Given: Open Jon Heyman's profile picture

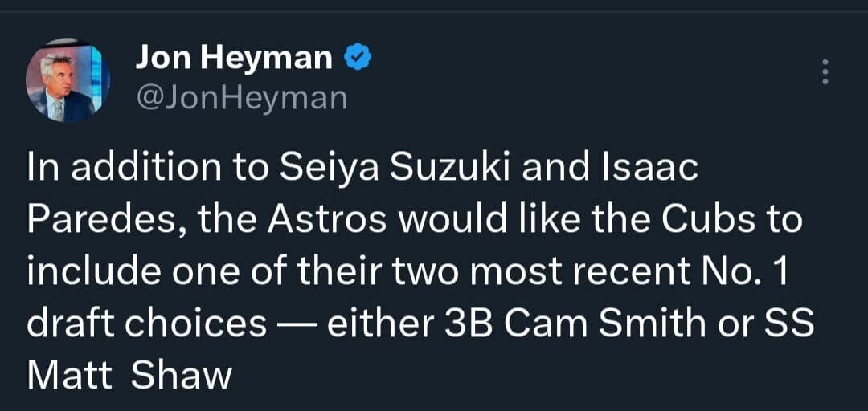Looking at the screenshot, I should point(68,81).
